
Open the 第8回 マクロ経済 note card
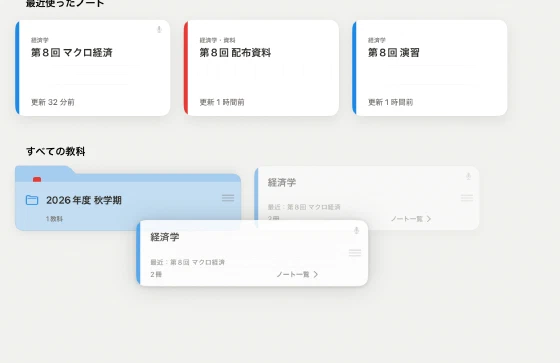pos(92,68)
